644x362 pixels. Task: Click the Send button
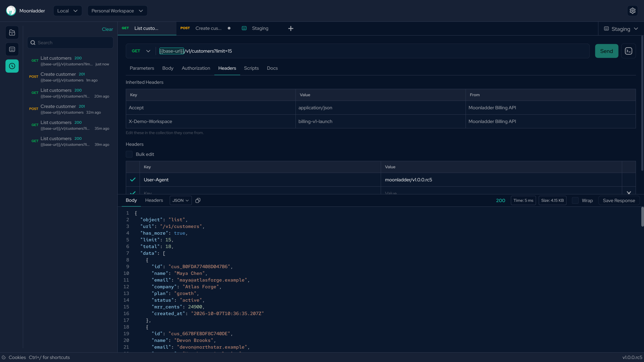pos(606,51)
